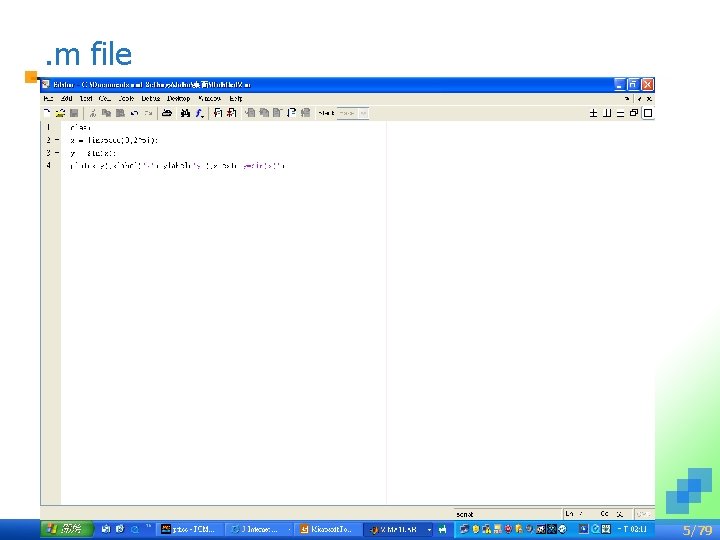Open file using the folder toolbar icon
This screenshot has height=540, width=720.
(60, 113)
